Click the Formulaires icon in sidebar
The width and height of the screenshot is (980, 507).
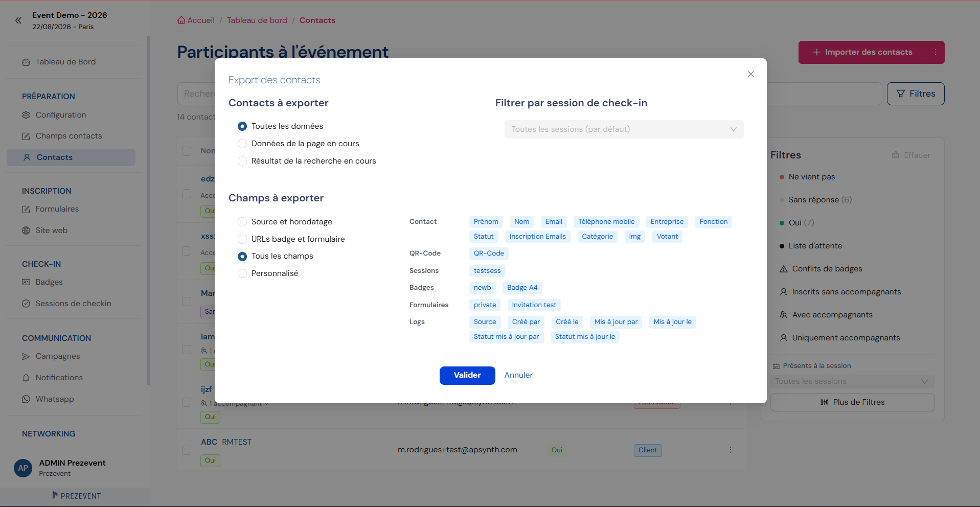coord(26,210)
